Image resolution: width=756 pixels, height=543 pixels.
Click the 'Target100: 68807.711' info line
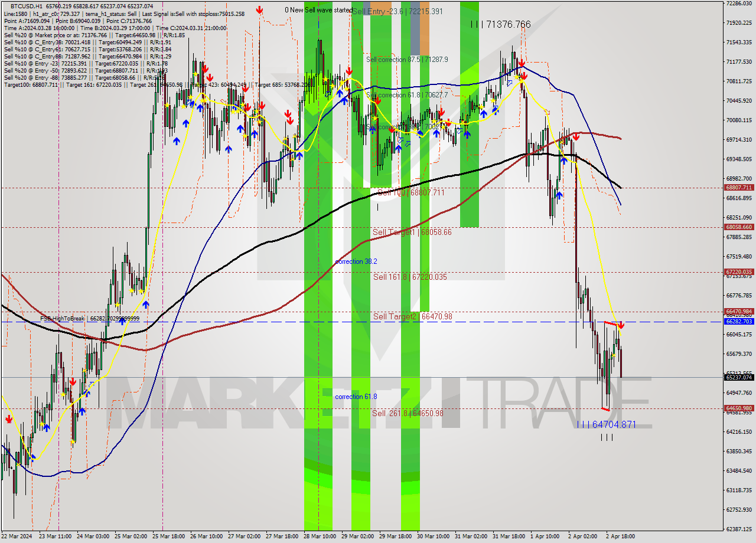159,85
